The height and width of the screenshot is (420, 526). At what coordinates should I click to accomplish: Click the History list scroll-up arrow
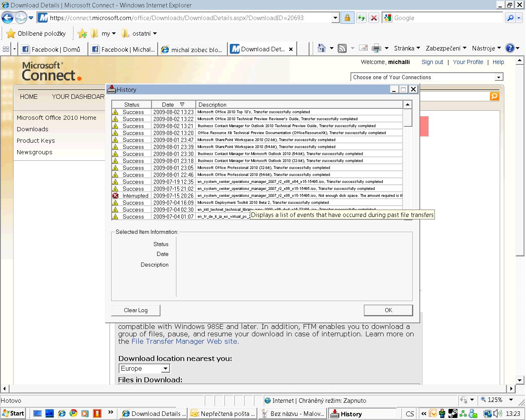coord(407,105)
